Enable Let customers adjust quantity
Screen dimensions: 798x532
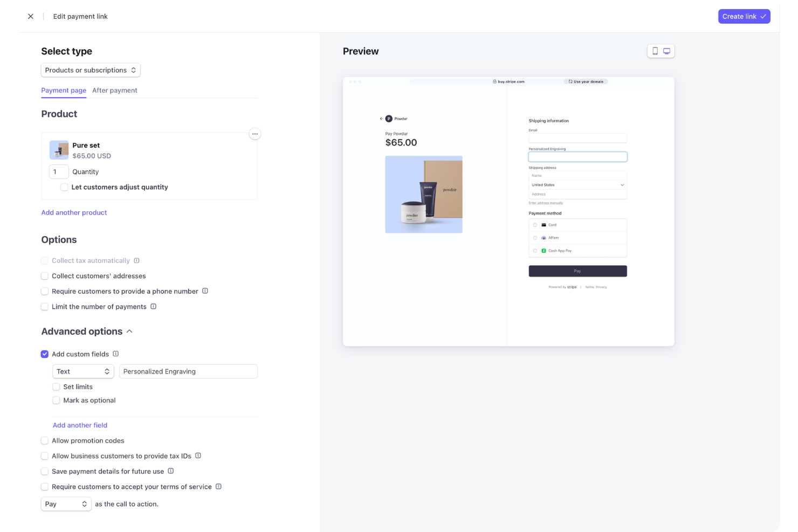coord(64,187)
